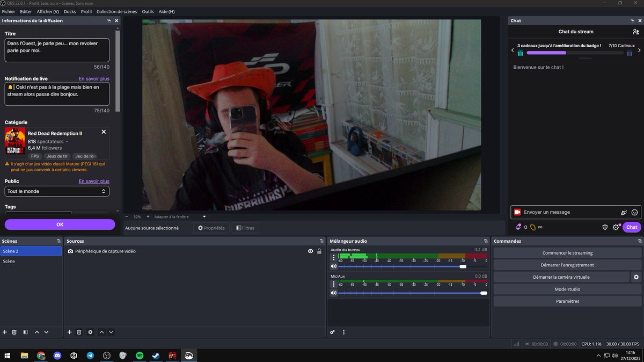Lock the video capture source
Viewport: 644px width, 362px height.
320,250
